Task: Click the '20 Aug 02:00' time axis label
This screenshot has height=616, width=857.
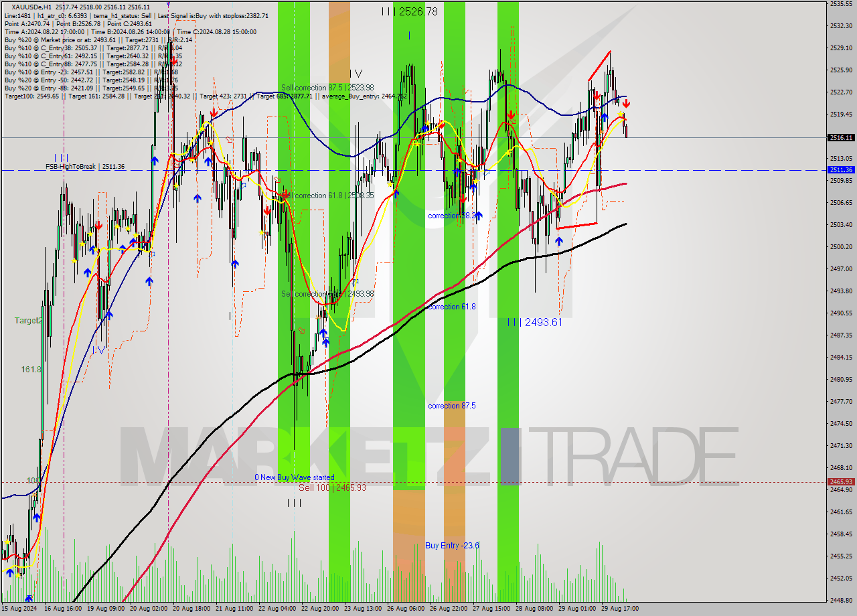Action: point(149,609)
